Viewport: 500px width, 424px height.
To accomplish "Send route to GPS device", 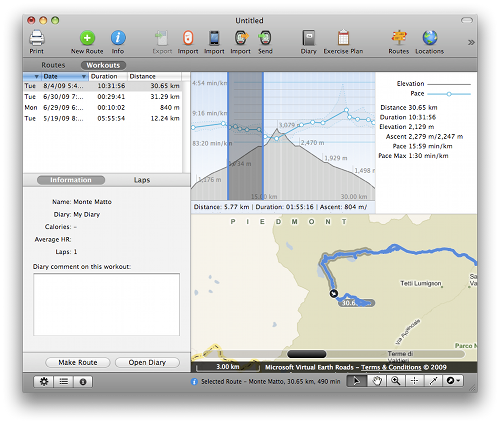I will [265, 38].
